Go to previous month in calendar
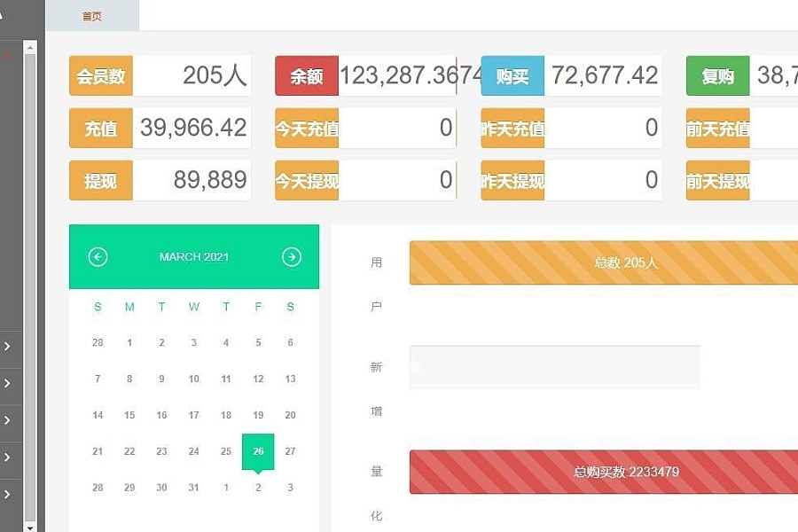 point(98,256)
